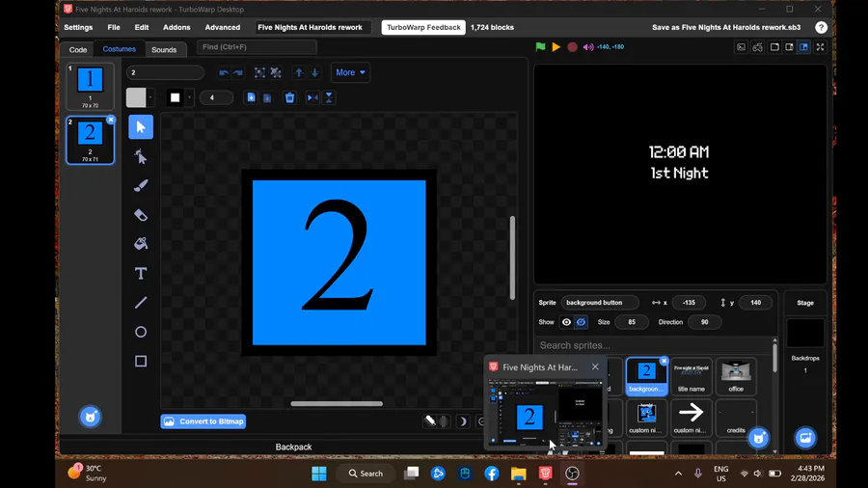Click Convert to Bitmap
868x488 pixels.
203,421
